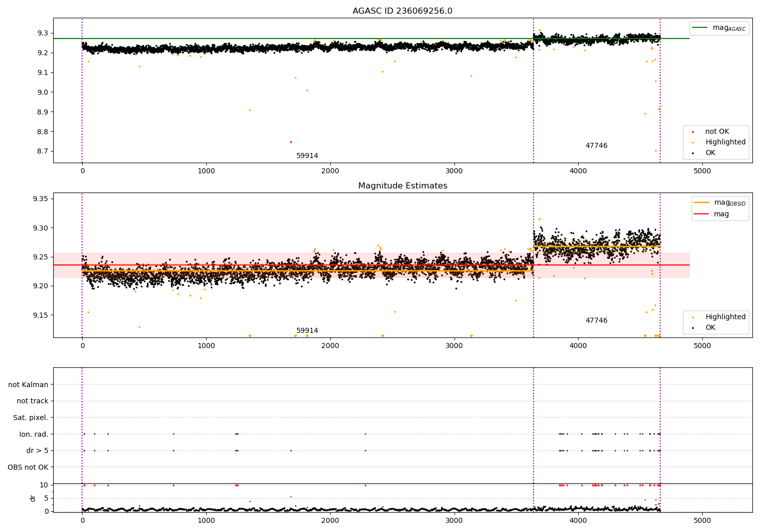
Task: Click the orange mag OBSID legend line sample
Action: [x=701, y=202]
